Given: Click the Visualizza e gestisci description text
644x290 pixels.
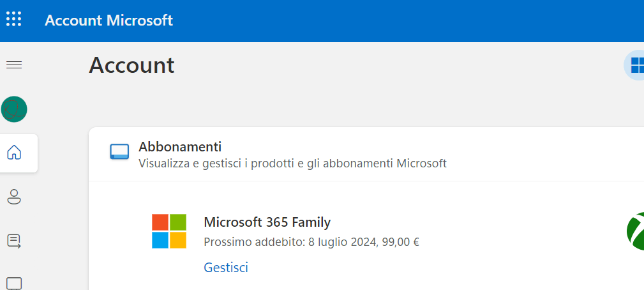Looking at the screenshot, I should [292, 164].
